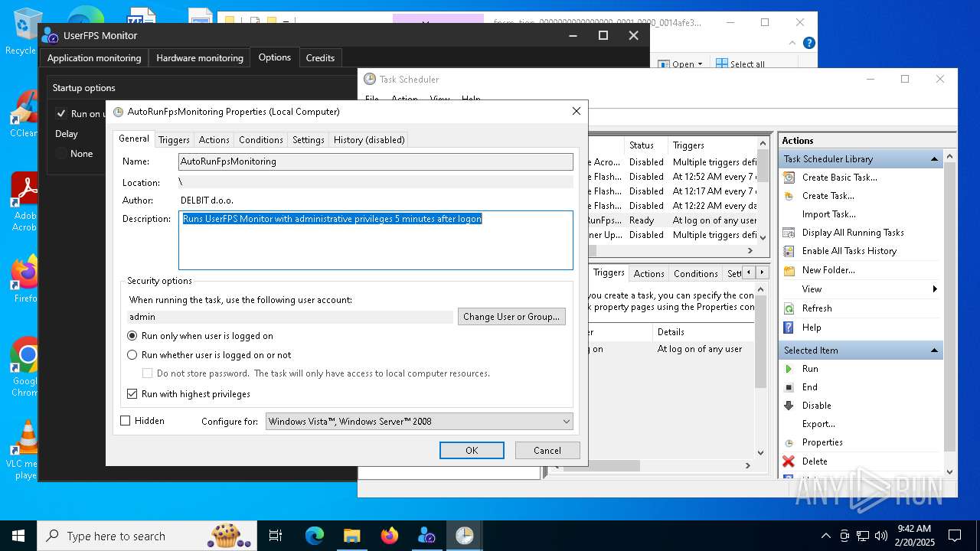Click the Disable down-arrow icon
980x551 pixels.
coord(789,406)
